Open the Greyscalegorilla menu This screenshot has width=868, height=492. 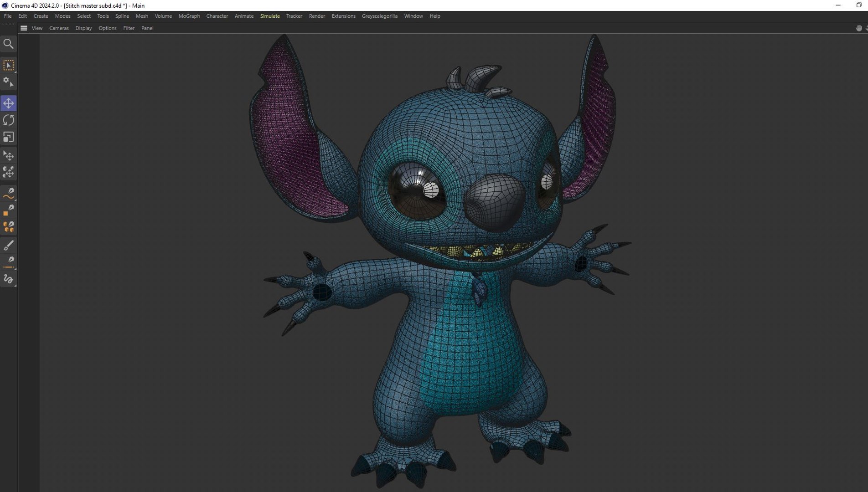pyautogui.click(x=379, y=16)
